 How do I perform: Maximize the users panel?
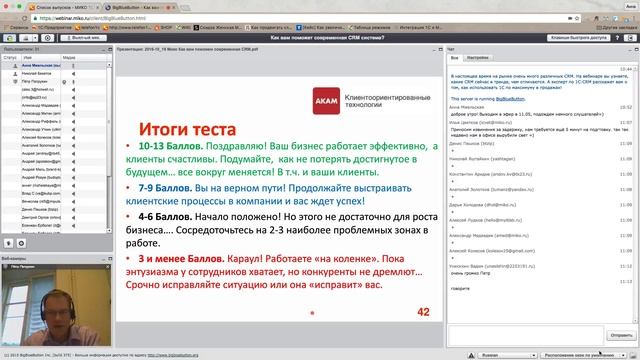click(x=110, y=49)
